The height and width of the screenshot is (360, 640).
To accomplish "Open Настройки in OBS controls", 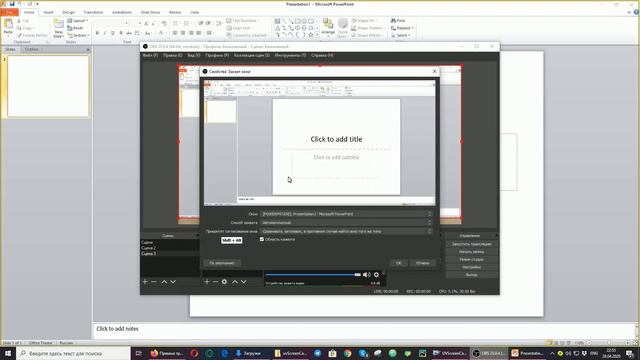I will [471, 267].
